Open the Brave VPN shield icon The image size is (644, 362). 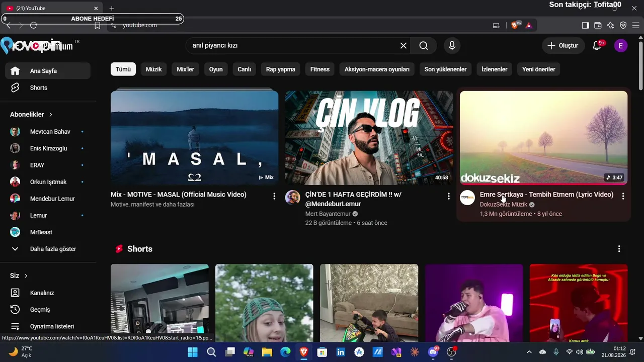click(x=623, y=25)
